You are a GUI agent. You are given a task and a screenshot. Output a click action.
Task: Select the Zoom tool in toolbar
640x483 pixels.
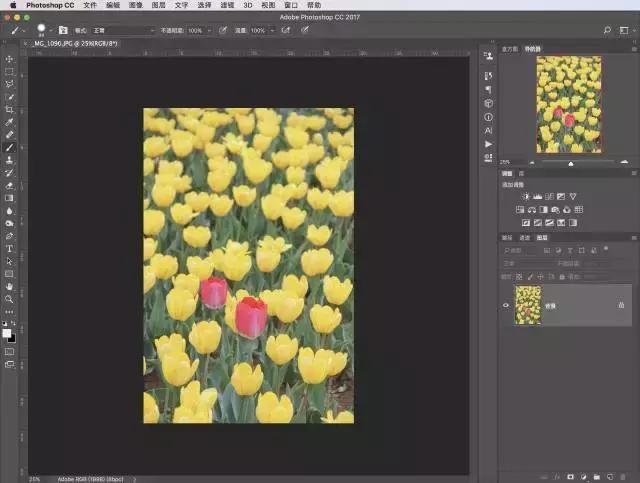point(9,299)
